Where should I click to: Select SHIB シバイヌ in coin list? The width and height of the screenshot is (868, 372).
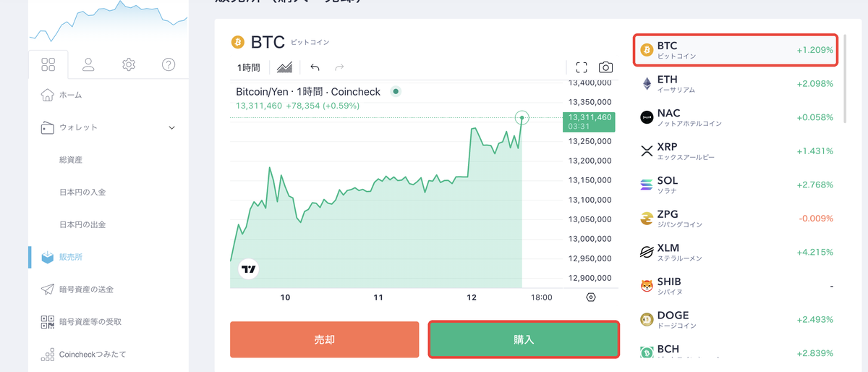[x=736, y=286]
